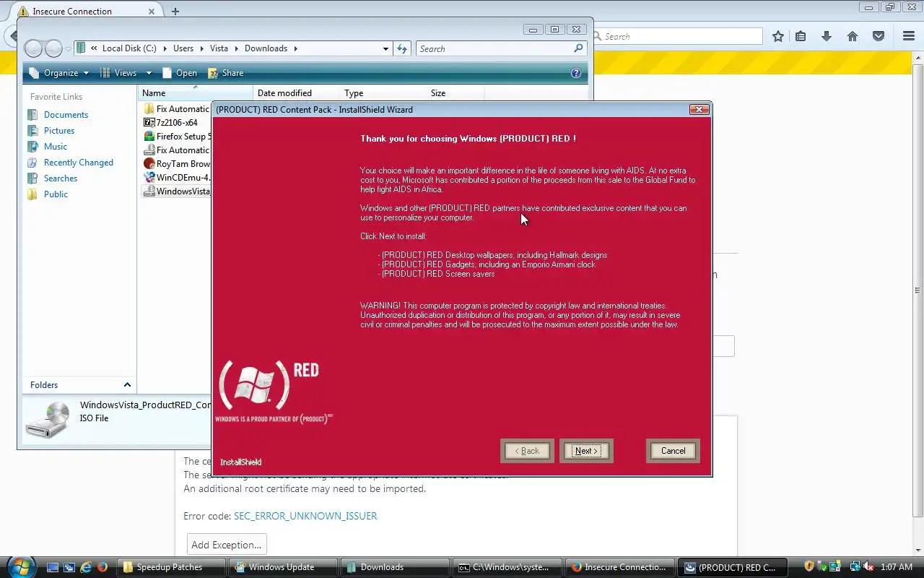Open the Views dropdown arrow
Image resolution: width=924 pixels, height=578 pixels.
tap(149, 73)
